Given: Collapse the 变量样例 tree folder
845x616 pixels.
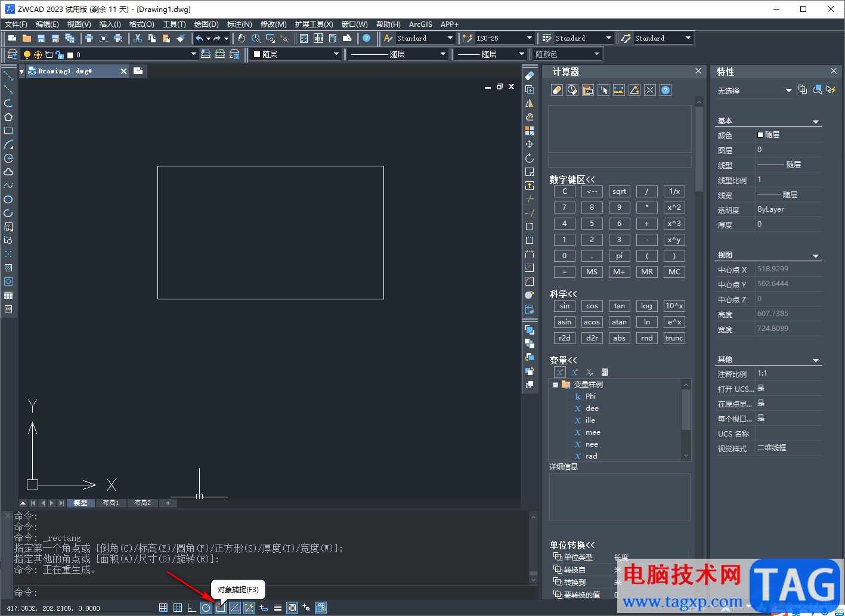Looking at the screenshot, I should click(555, 385).
